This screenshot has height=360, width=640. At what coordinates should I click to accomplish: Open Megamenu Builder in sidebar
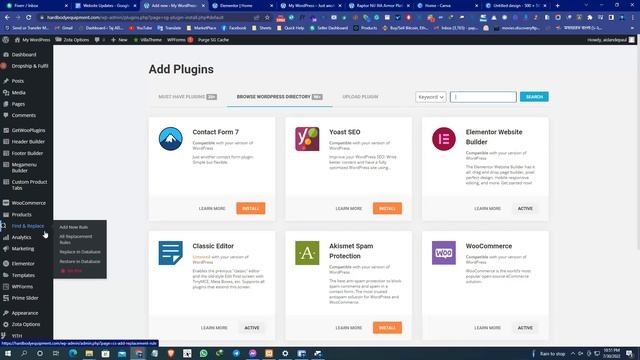24,167
